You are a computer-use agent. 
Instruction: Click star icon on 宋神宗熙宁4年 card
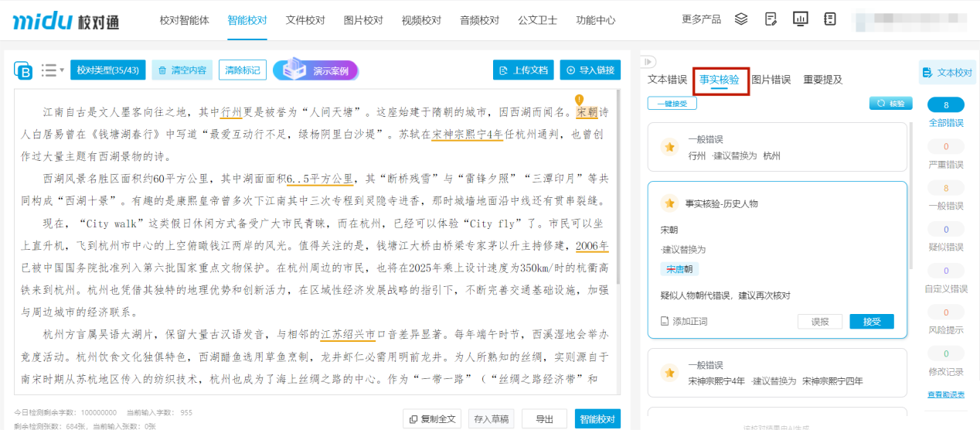[669, 373]
